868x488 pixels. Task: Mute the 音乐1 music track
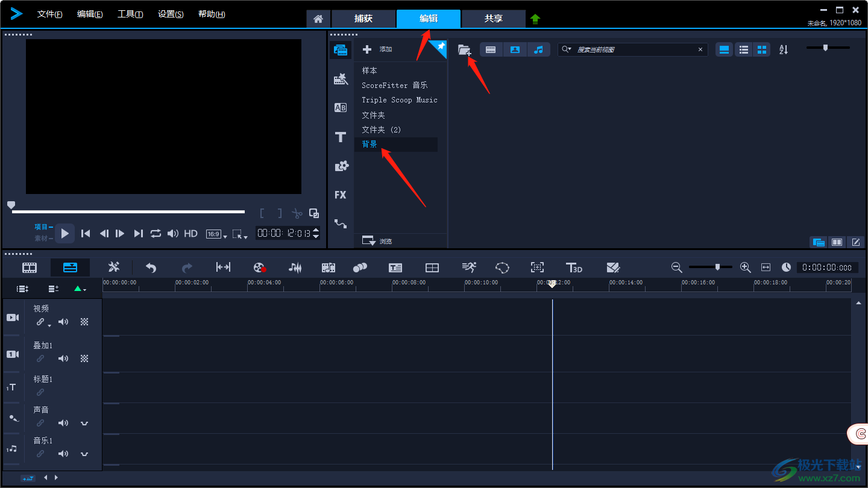click(x=63, y=454)
